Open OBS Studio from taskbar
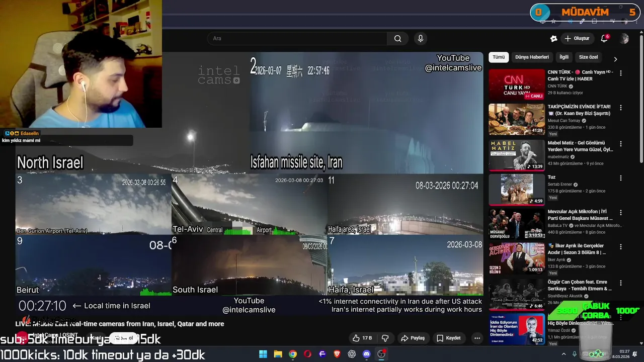 pos(381,354)
